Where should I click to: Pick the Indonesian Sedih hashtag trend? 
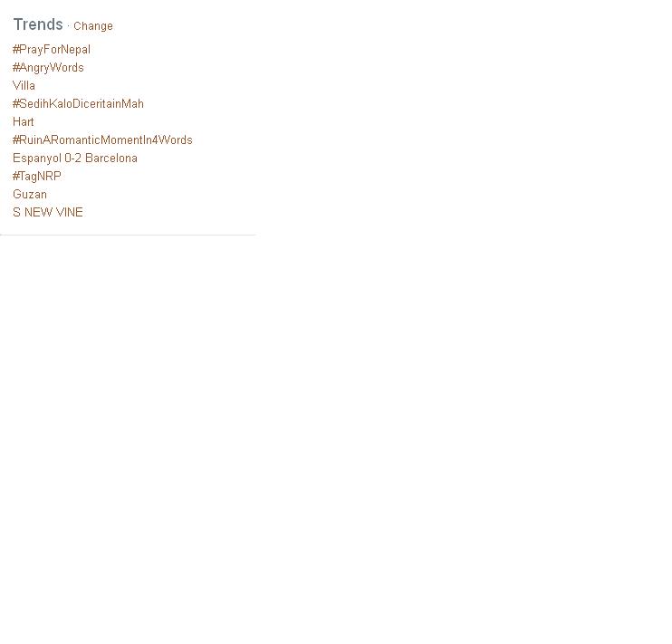78,104
